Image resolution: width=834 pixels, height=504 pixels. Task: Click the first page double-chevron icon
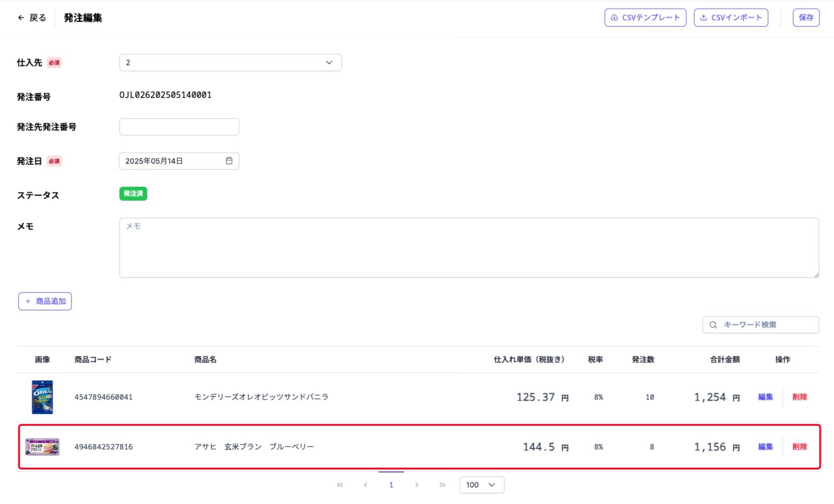click(x=340, y=485)
